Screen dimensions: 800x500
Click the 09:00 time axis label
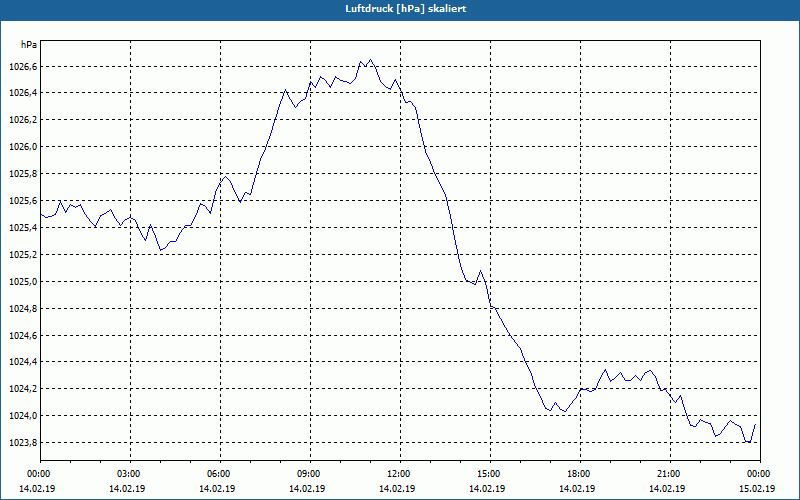[x=310, y=474]
